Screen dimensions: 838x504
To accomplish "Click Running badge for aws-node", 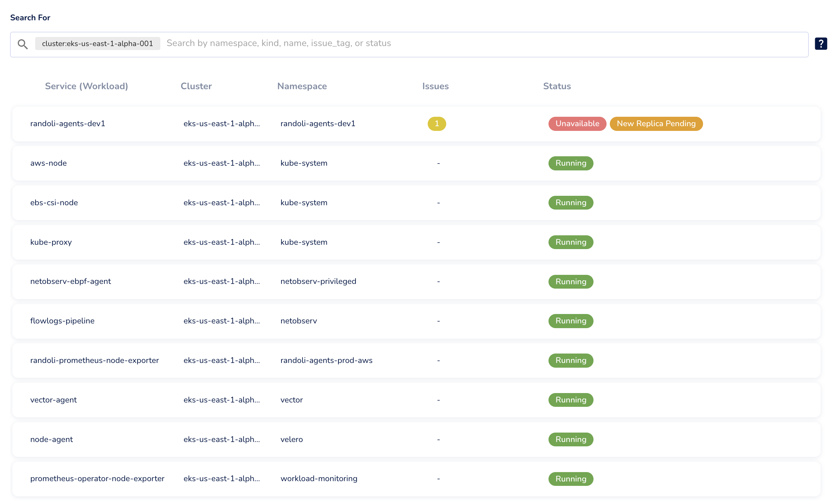I will (571, 163).
